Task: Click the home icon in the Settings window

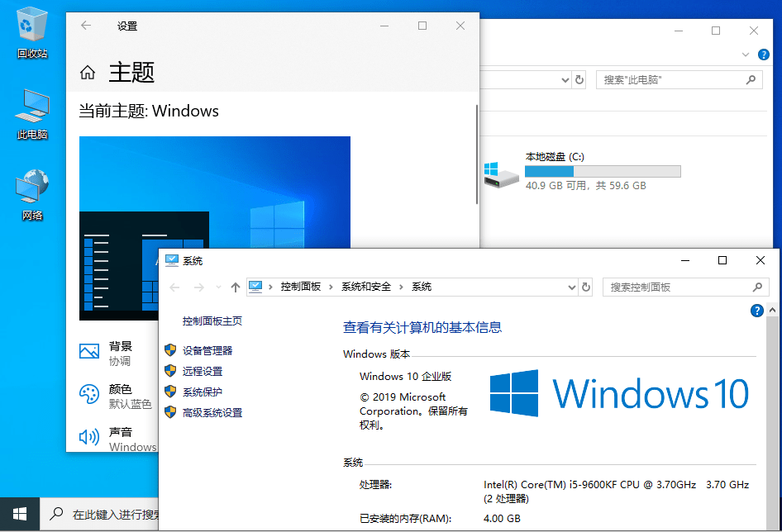Action: tap(87, 72)
